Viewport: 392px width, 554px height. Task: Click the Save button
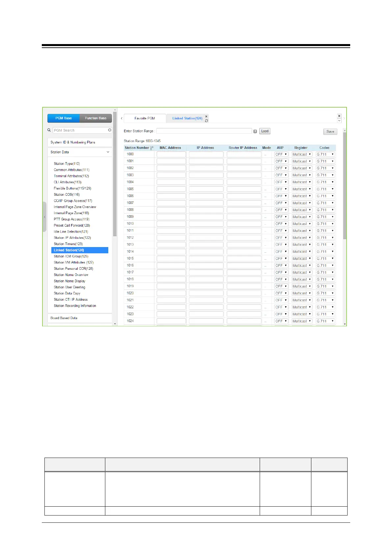coord(330,132)
